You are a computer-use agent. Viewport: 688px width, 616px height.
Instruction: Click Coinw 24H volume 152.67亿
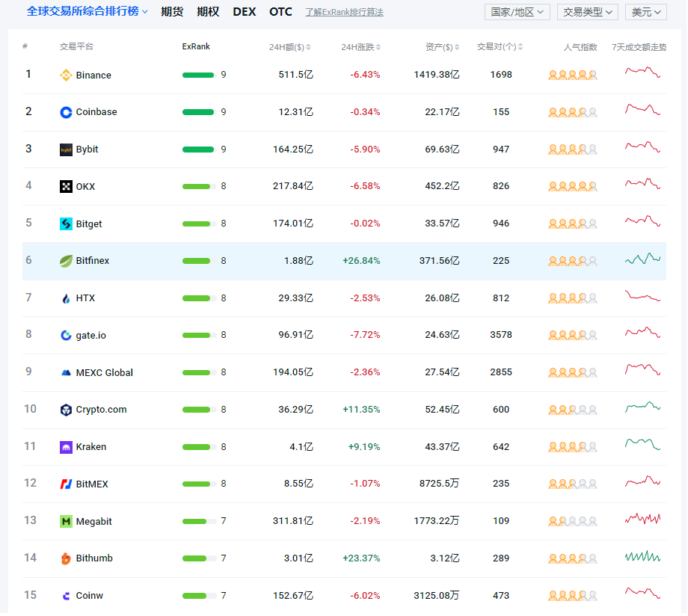(x=293, y=596)
